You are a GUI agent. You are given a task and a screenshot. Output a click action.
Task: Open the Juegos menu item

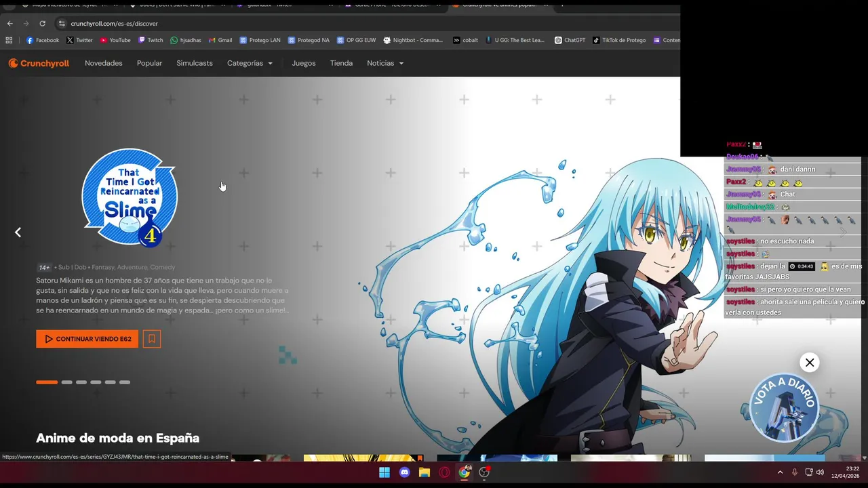pyautogui.click(x=304, y=63)
